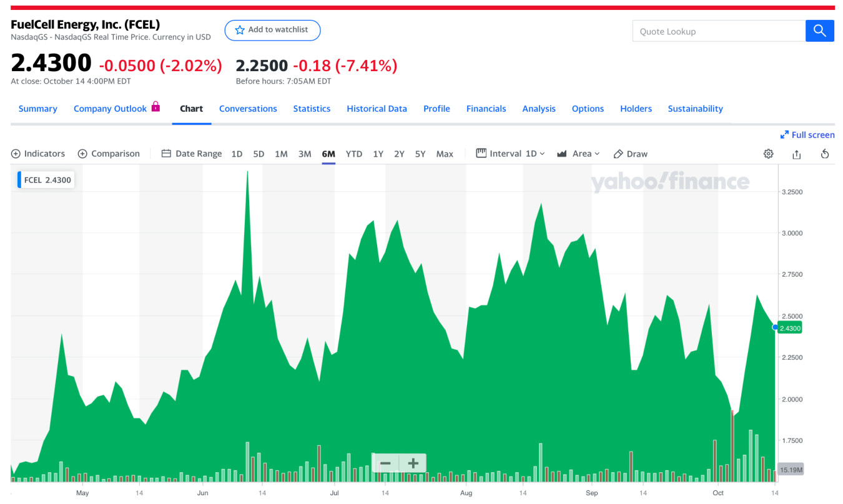The height and width of the screenshot is (504, 843).
Task: Select the 2Y range
Action: (x=399, y=154)
